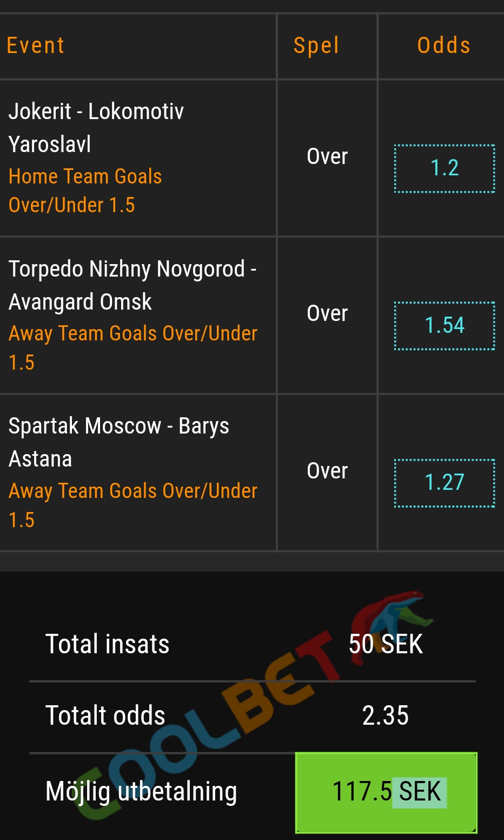Click Home Team Goals Over/Under 1.5 market
This screenshot has height=840, width=504.
pos(85,191)
